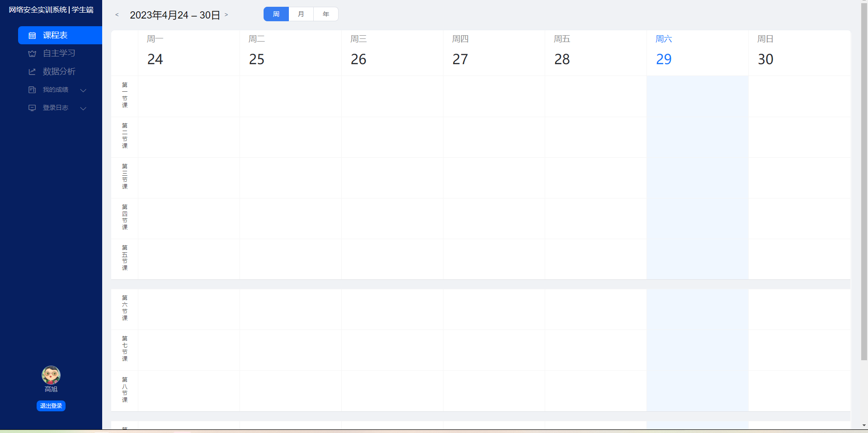Expand the 我的成绩 submenu chevron
The width and height of the screenshot is (868, 433).
tap(83, 90)
